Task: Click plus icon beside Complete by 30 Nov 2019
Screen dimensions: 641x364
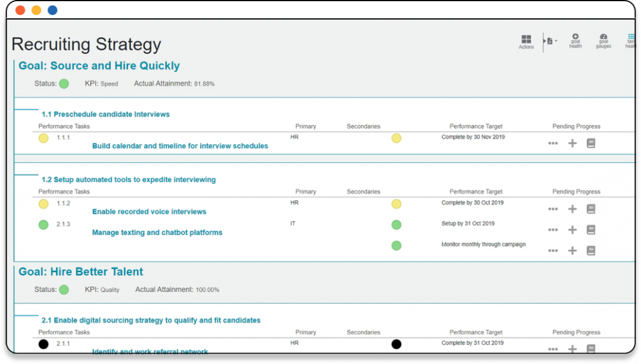Action: coord(572,142)
